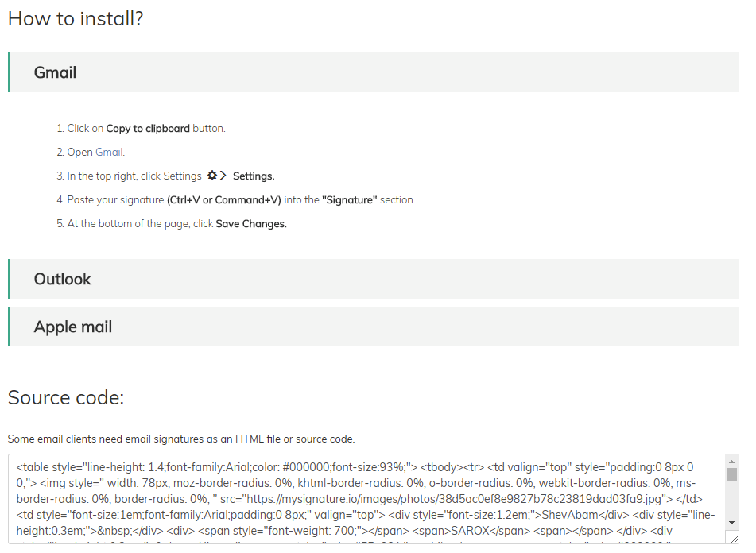Click the settings gear icon in step 3

point(212,176)
